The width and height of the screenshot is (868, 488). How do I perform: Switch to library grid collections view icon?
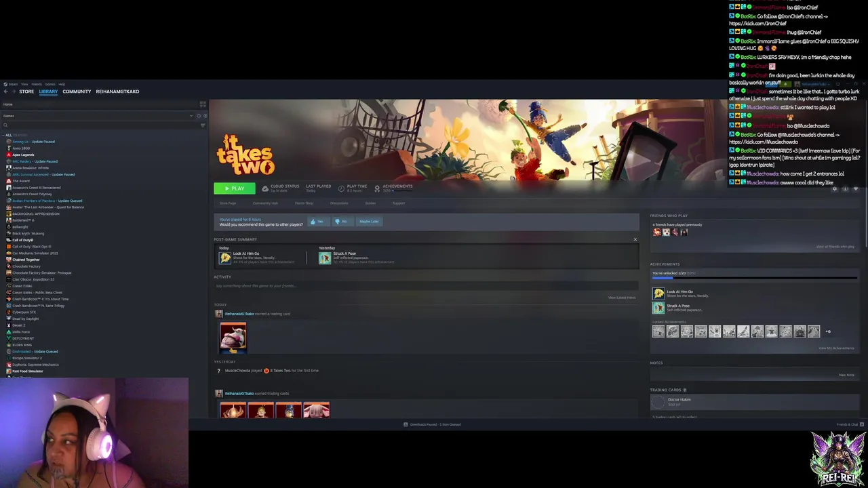point(202,104)
